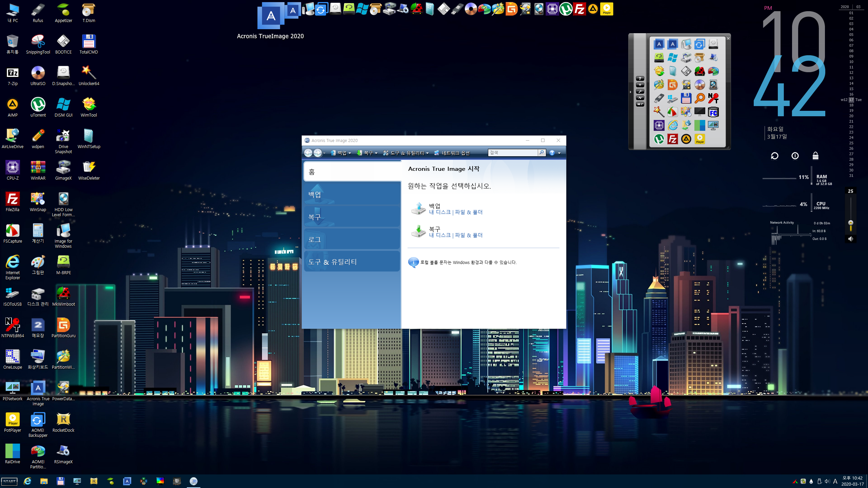Image resolution: width=868 pixels, height=488 pixels.
Task: Select the 복구 sidebar tab
Action: click(x=352, y=217)
